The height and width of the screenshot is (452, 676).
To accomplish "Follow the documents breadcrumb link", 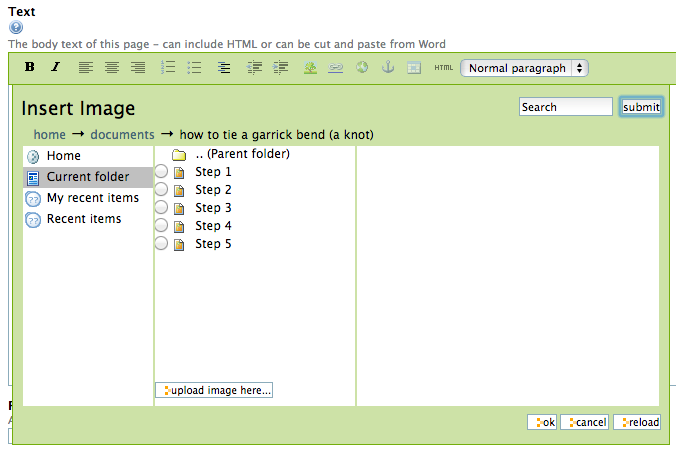I will pyautogui.click(x=122, y=135).
